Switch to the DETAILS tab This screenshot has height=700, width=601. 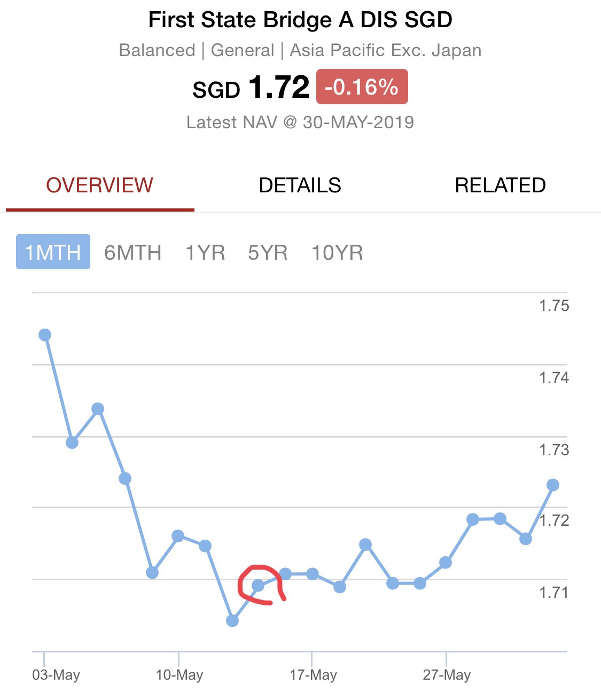tap(300, 185)
